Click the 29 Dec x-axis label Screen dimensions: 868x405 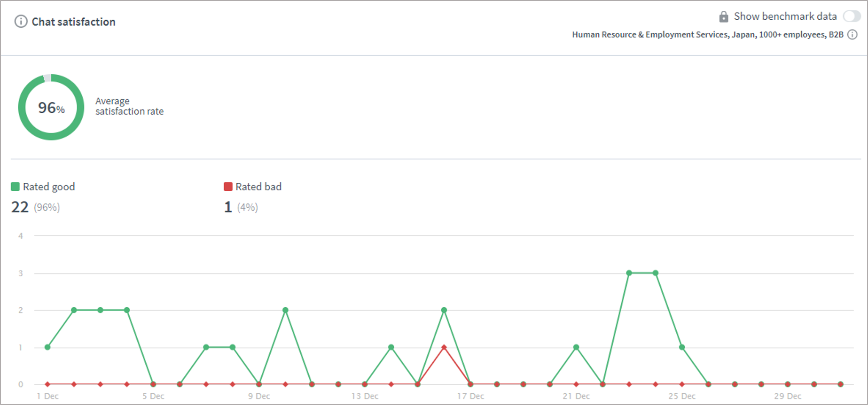tap(788, 396)
